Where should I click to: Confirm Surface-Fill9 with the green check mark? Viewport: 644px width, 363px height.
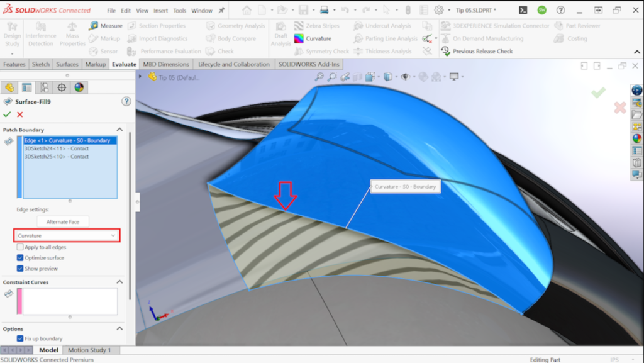pos(6,115)
